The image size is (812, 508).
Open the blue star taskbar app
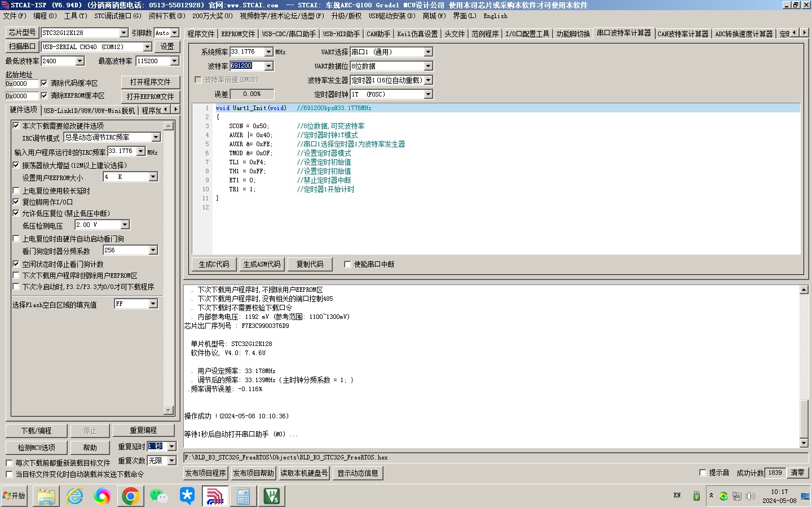[187, 496]
